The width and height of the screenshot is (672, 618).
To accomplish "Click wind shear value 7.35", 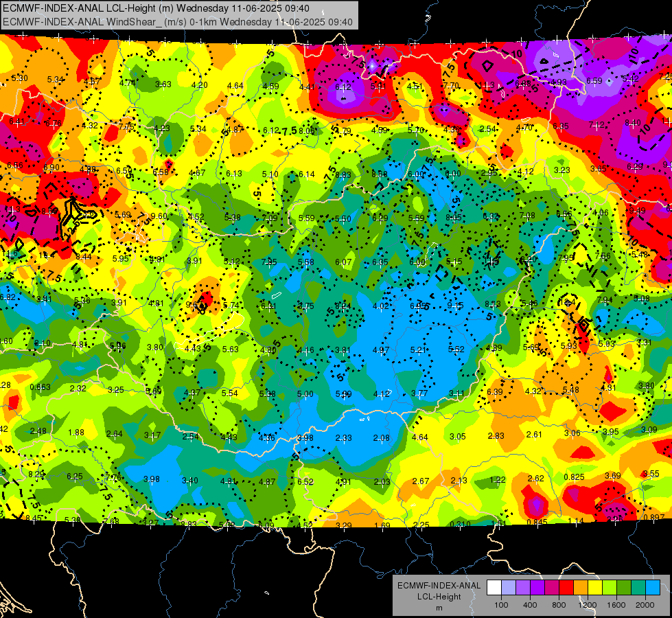I will (268, 262).
